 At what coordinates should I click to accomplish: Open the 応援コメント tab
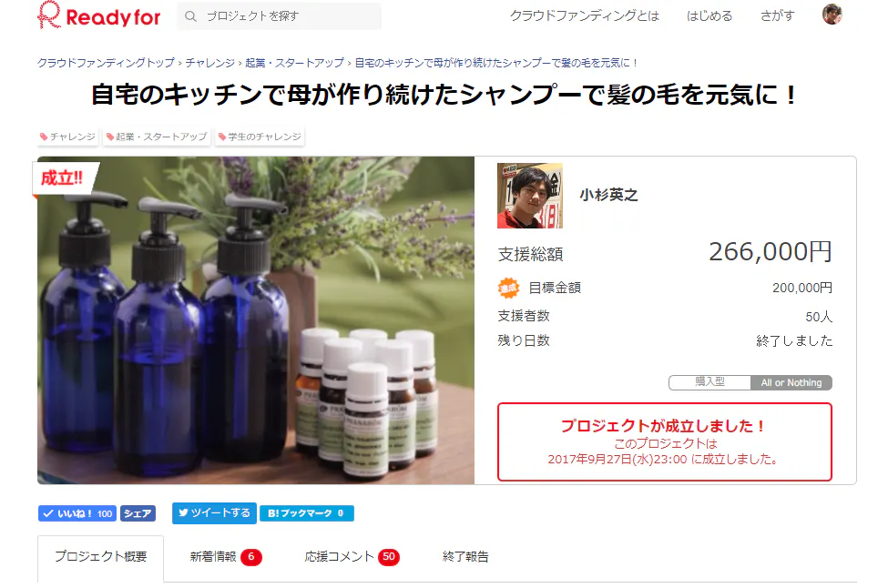point(352,557)
